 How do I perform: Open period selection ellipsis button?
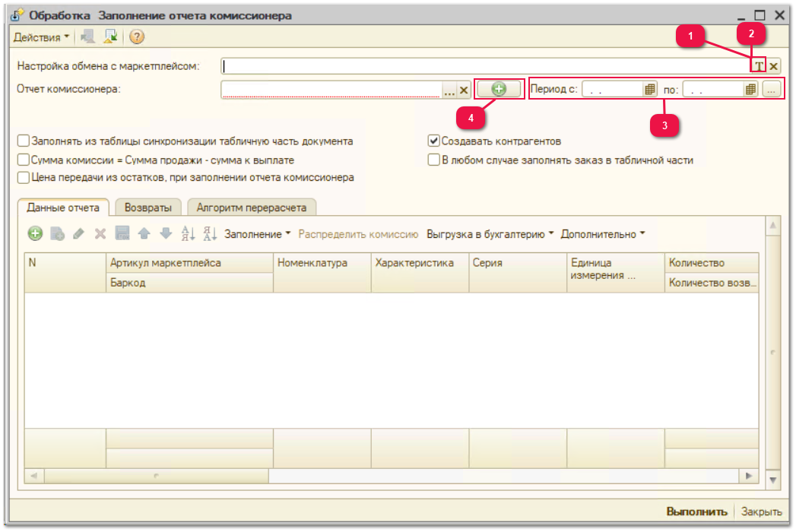[x=771, y=90]
